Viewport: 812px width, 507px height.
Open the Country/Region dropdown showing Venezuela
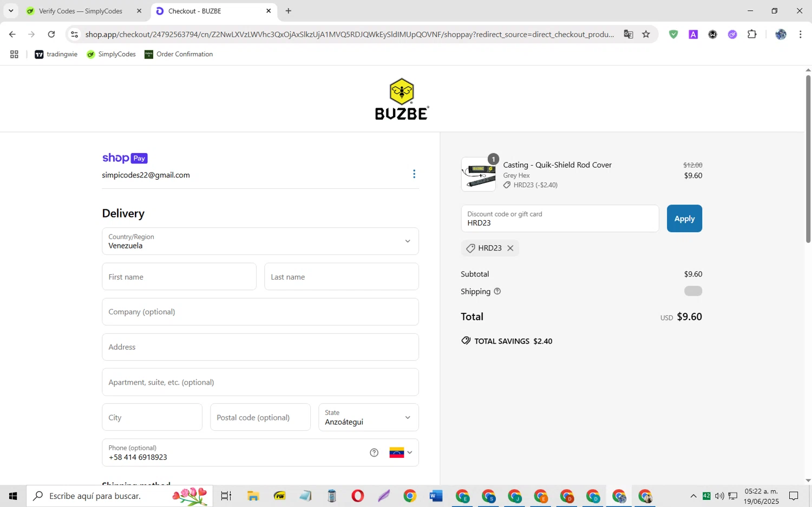pyautogui.click(x=260, y=241)
